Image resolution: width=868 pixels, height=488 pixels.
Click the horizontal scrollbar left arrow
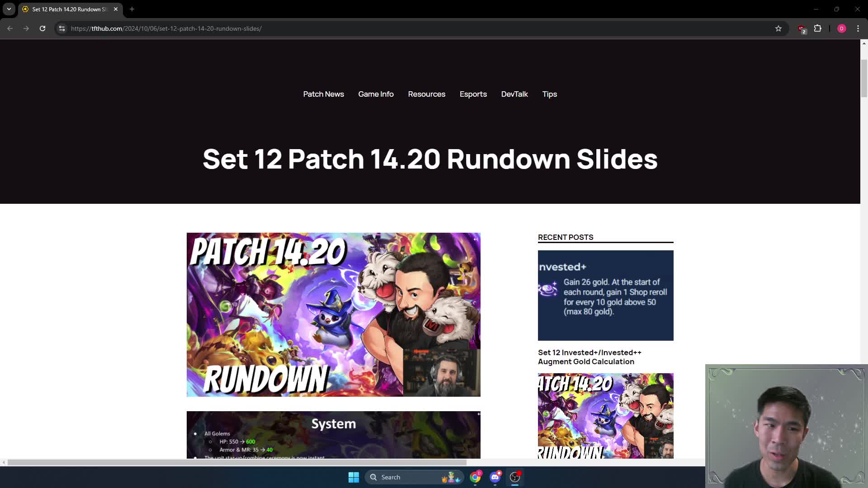point(4,462)
